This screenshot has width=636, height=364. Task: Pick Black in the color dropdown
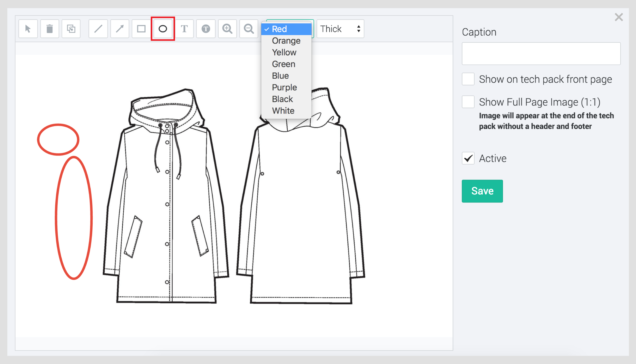pos(282,99)
